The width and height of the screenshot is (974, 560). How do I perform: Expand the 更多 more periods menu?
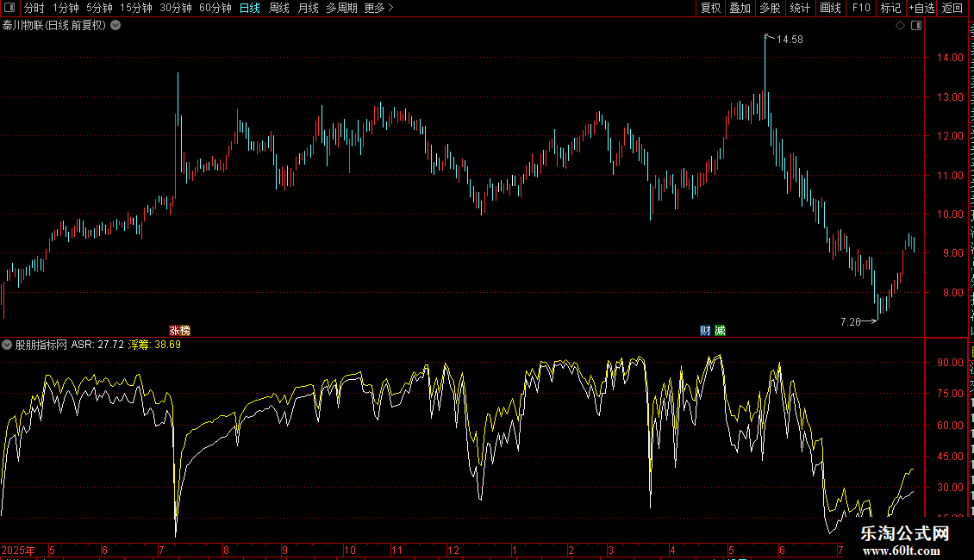click(378, 8)
